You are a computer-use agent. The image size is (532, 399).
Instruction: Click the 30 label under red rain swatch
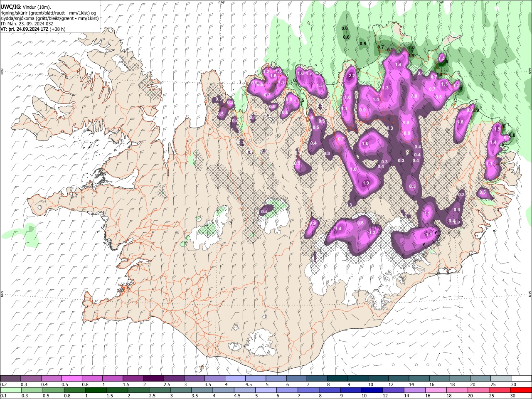(513, 396)
